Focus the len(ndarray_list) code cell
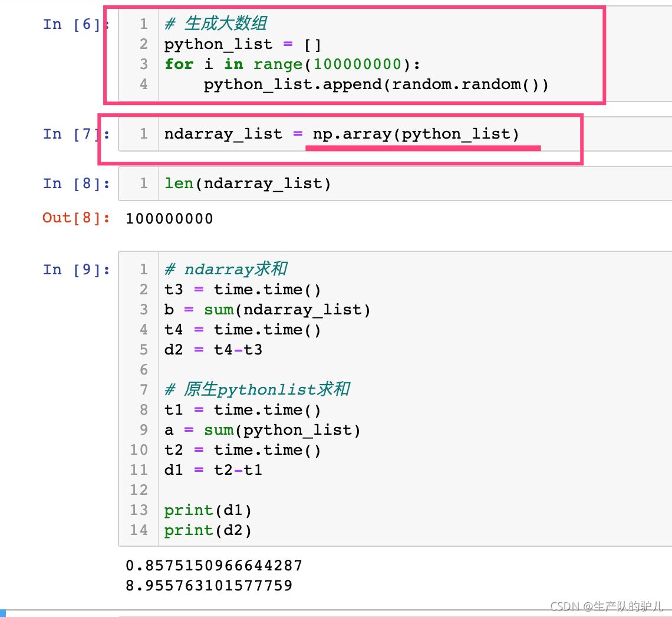672x617 pixels. tap(248, 183)
